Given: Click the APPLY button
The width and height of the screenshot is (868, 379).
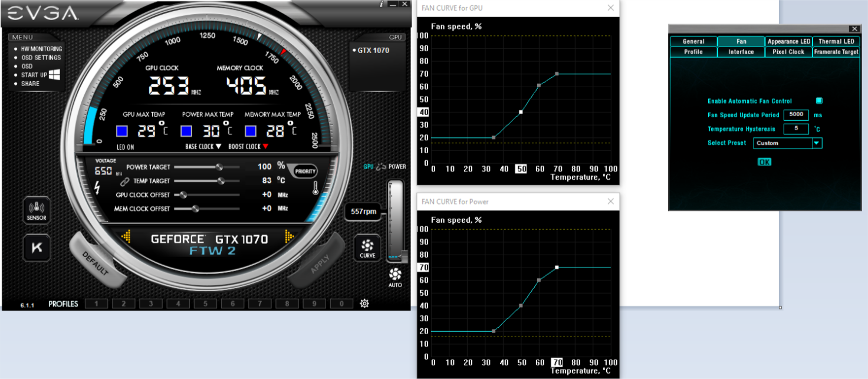Looking at the screenshot, I should [320, 263].
